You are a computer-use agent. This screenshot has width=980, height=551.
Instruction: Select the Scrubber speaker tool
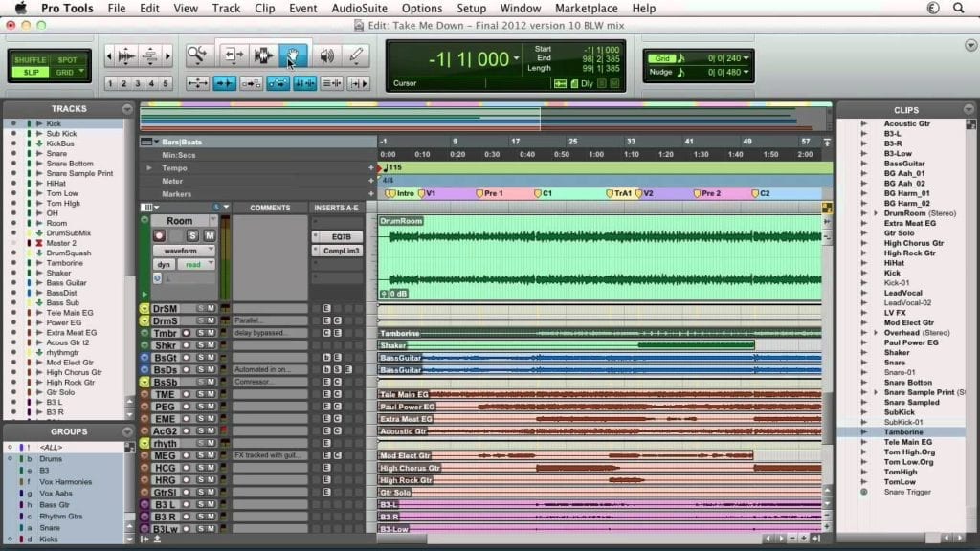(x=326, y=55)
